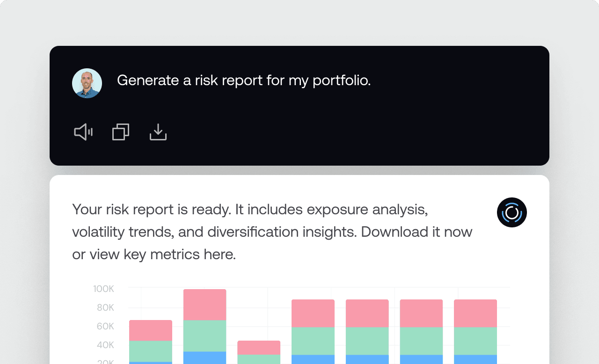Select the user's profile avatar

tap(87, 83)
